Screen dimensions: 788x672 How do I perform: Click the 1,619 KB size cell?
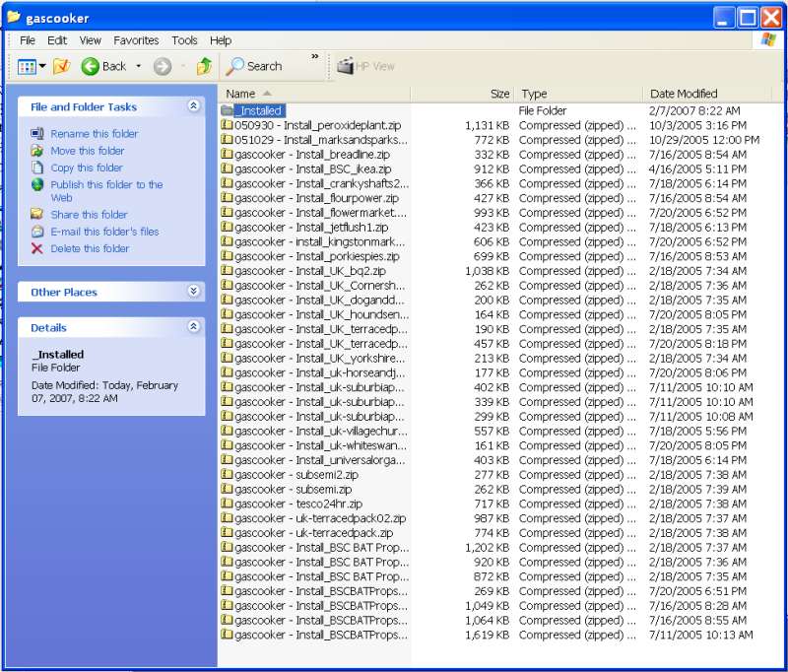coord(487,636)
